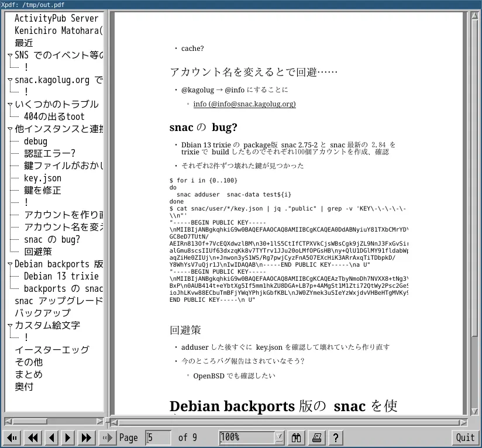Click the Quit button

[x=465, y=437]
